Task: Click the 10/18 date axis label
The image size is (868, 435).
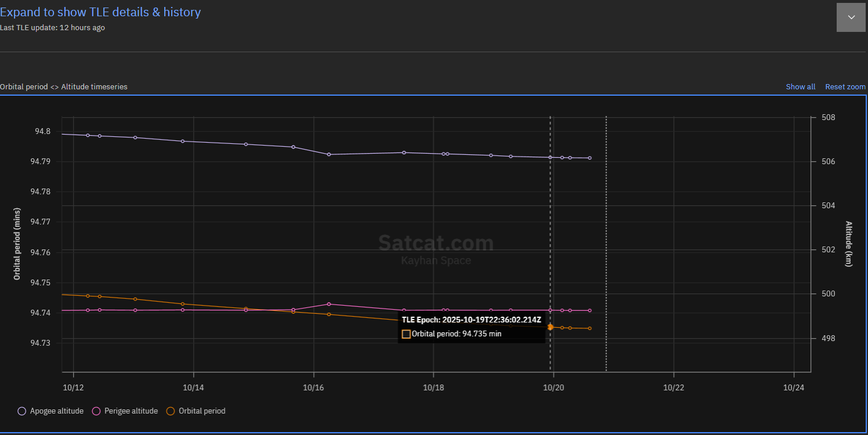Action: (433, 387)
